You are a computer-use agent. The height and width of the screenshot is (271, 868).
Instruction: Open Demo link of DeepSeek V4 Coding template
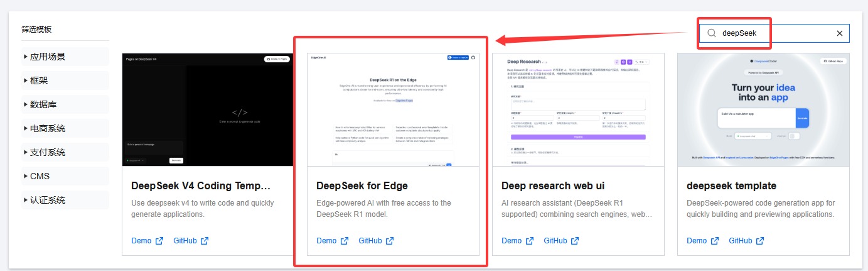coord(141,241)
